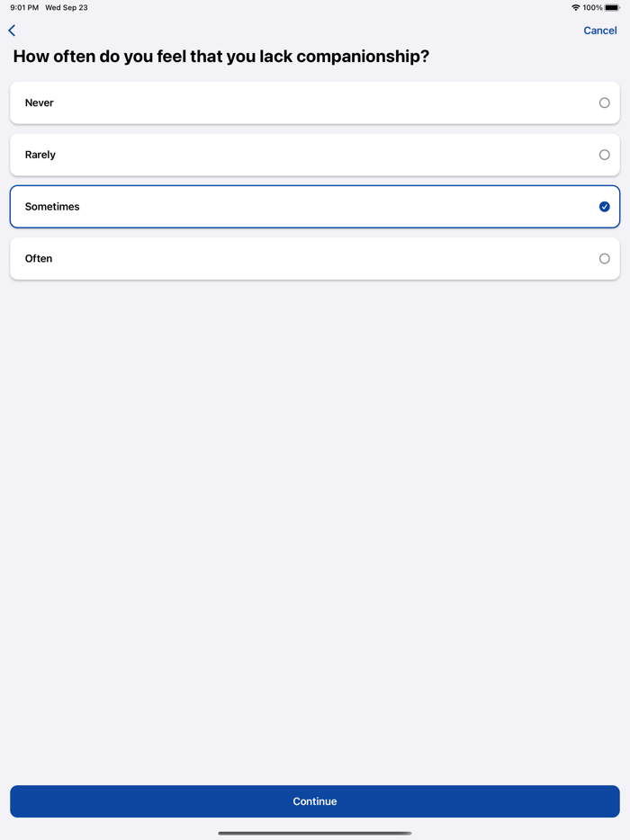Viewport: 630px width, 840px height.
Task: Choose the Often answer option
Action: [x=314, y=258]
